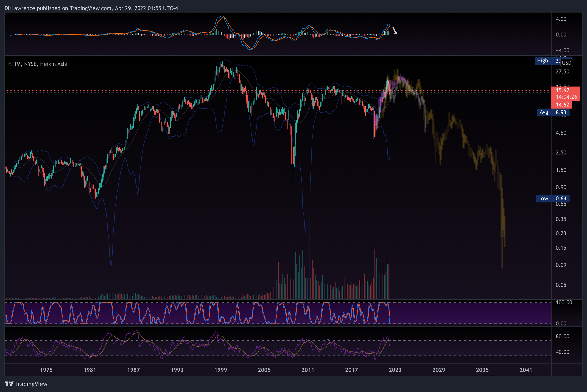Click the 2.50 price scale value

point(561,152)
